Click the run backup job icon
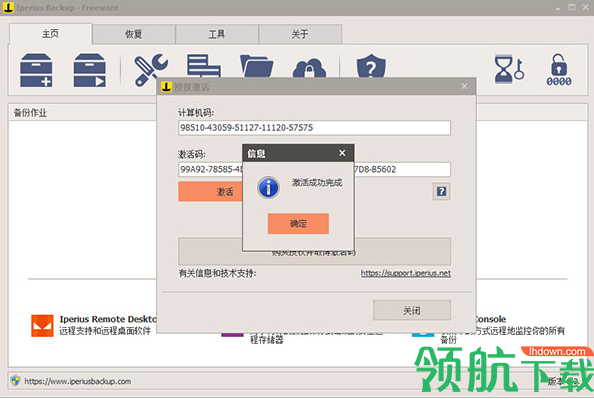The height and width of the screenshot is (399, 594). click(x=89, y=70)
